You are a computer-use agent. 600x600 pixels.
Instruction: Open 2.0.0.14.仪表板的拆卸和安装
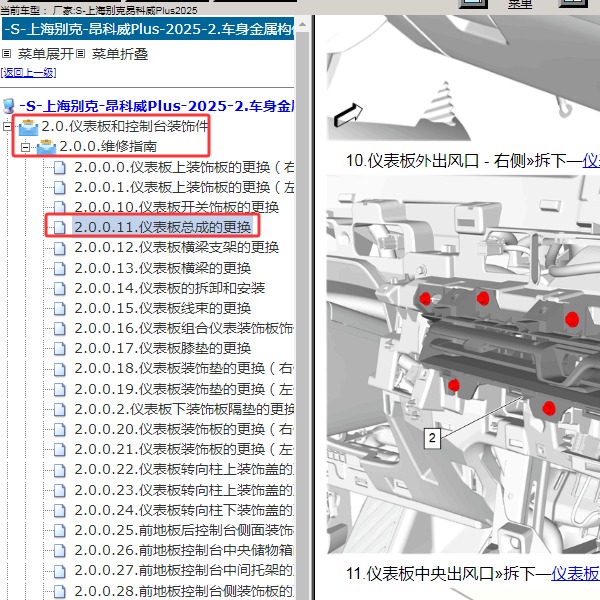point(170,288)
